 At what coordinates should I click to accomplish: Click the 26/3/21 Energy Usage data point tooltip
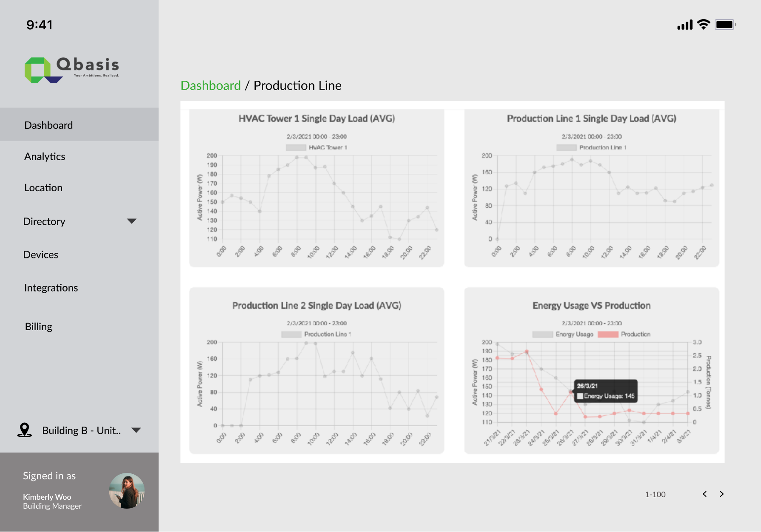605,391
